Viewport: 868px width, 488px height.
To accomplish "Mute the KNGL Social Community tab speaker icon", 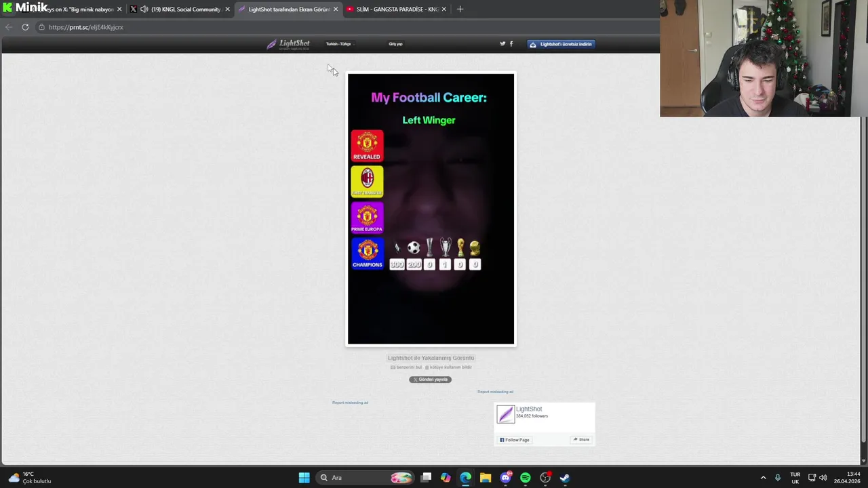I will [x=144, y=9].
